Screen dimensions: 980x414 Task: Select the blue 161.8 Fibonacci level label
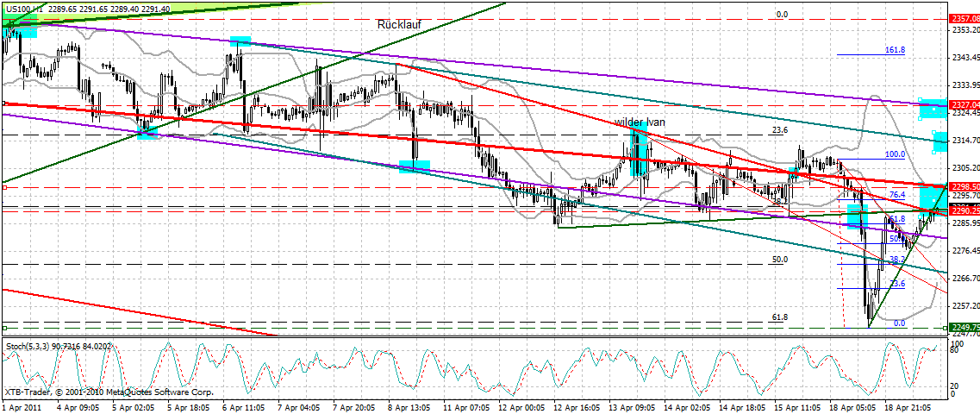895,49
